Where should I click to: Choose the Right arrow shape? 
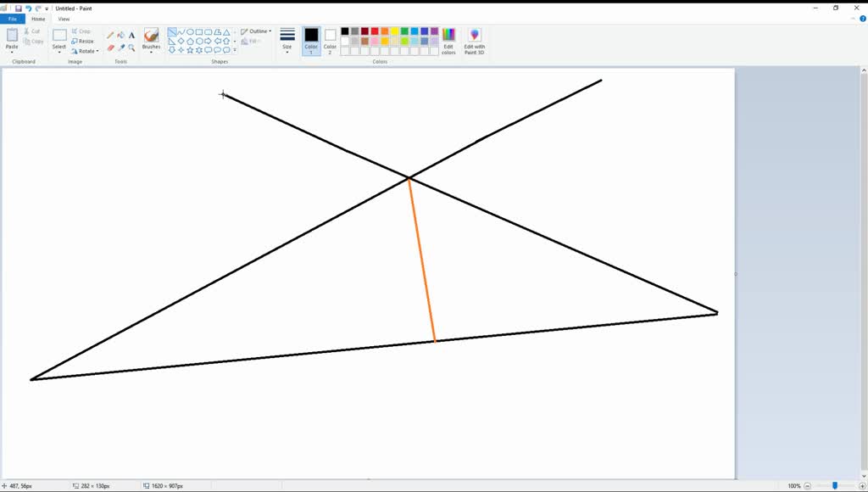pos(209,41)
